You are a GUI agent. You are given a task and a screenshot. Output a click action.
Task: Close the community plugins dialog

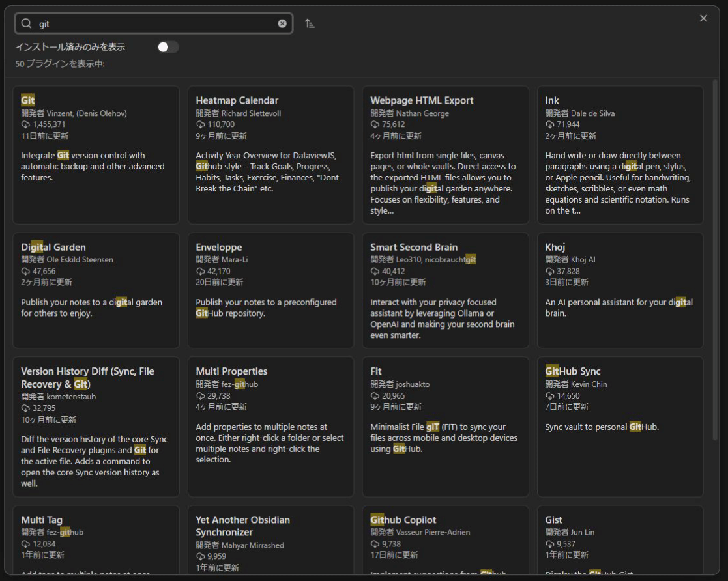703,18
